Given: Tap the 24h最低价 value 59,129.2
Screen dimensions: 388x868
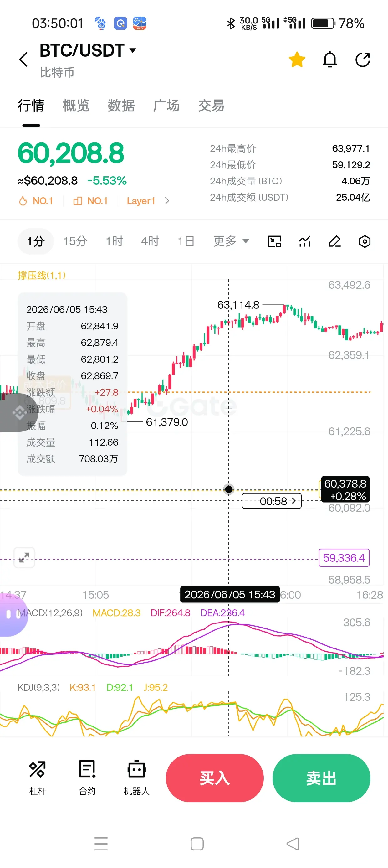Looking at the screenshot, I should (x=351, y=164).
